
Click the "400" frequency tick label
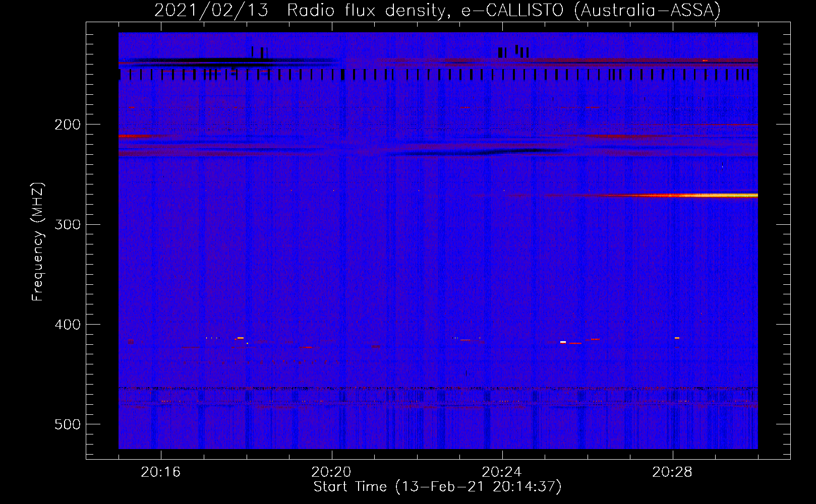tap(67, 325)
